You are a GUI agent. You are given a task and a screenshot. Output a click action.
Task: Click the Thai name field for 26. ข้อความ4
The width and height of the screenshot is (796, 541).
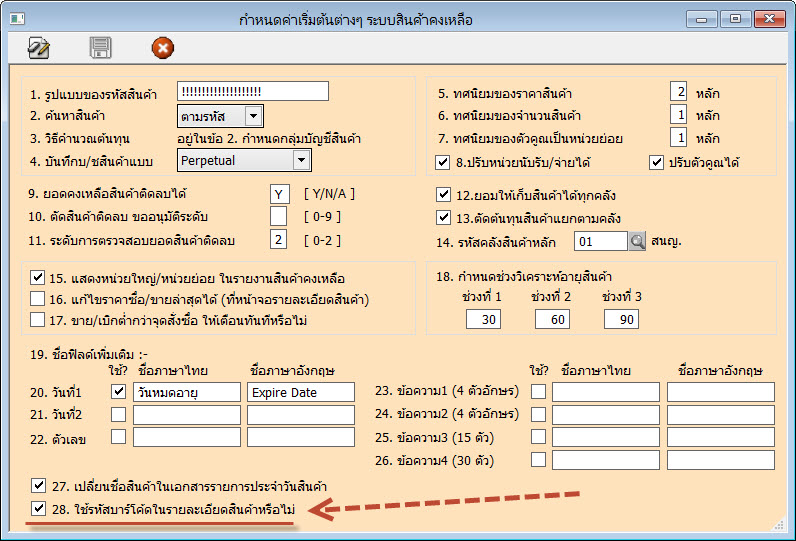pyautogui.click(x=606, y=460)
